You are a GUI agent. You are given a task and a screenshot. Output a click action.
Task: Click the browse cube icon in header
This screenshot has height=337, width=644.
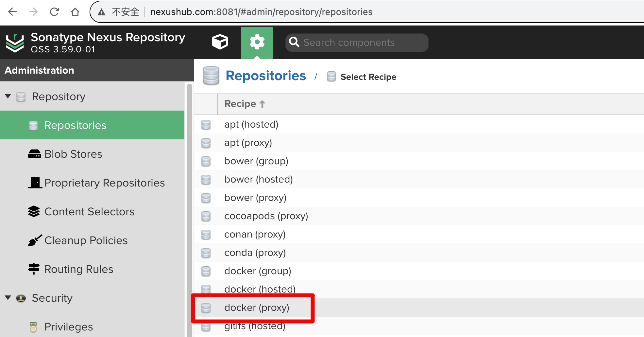pyautogui.click(x=220, y=42)
